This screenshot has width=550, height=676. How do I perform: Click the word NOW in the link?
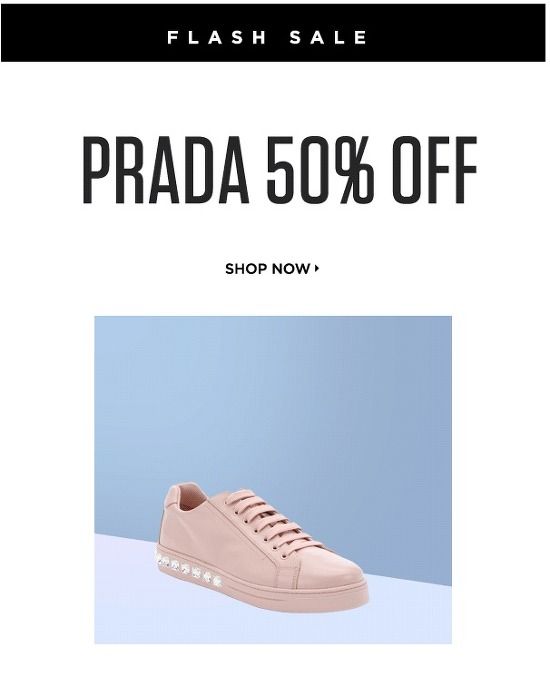pyautogui.click(x=291, y=269)
